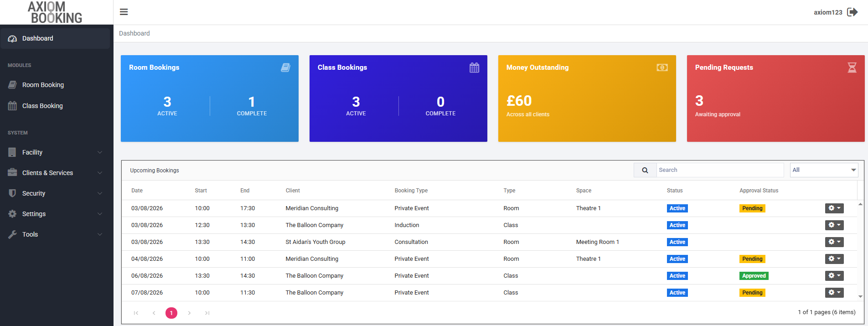The image size is (868, 326).
Task: Click the Search input field
Action: [720, 170]
